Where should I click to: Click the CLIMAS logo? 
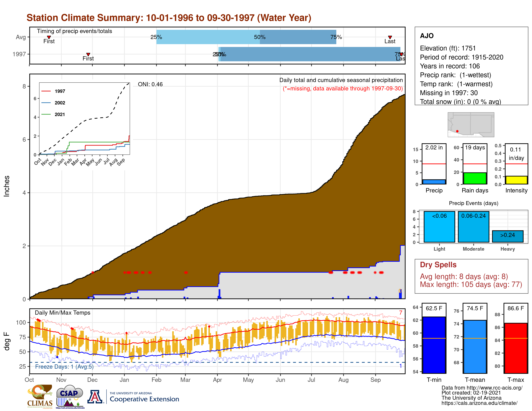[40, 396]
